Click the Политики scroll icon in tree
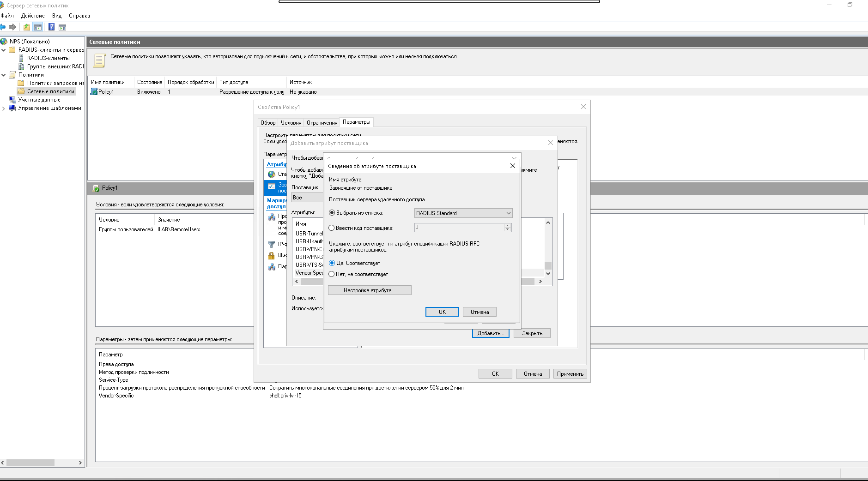Viewport: 868px width, 481px height. pos(12,75)
